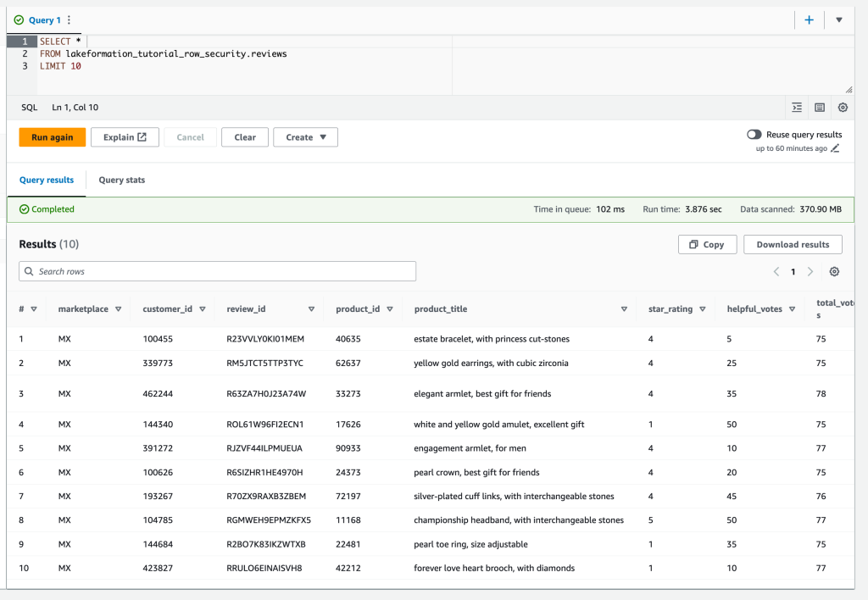
Task: Click the plus icon to add new query tab
Action: [809, 19]
